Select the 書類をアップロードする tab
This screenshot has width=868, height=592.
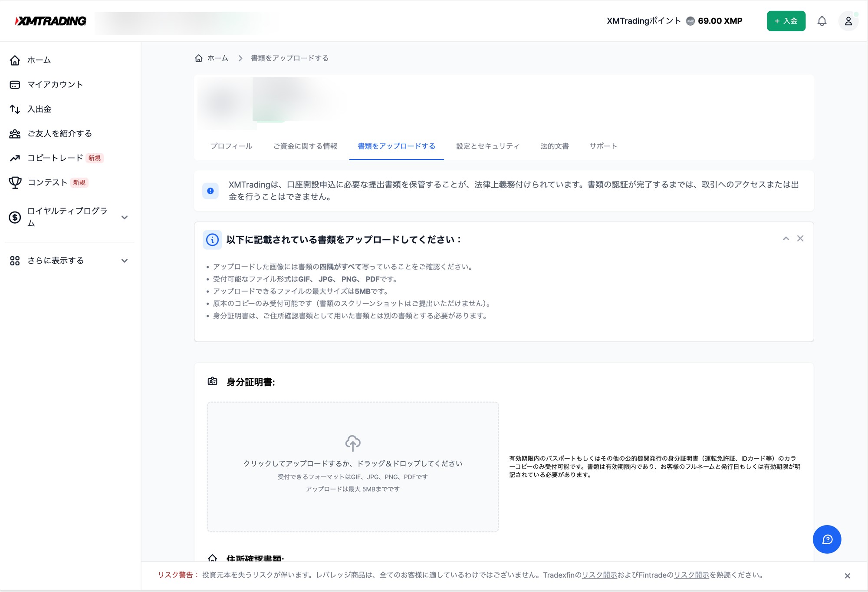pos(396,146)
